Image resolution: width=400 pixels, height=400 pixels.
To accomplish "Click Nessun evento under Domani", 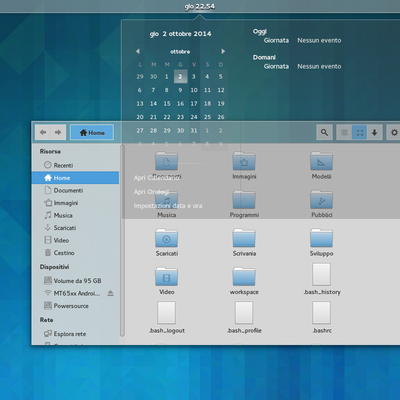I will point(319,66).
